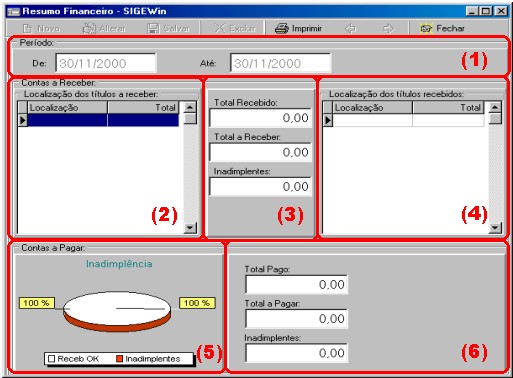513x378 pixels.
Task: Click the Inadimplentes orange legend swatch
Action: (119, 359)
